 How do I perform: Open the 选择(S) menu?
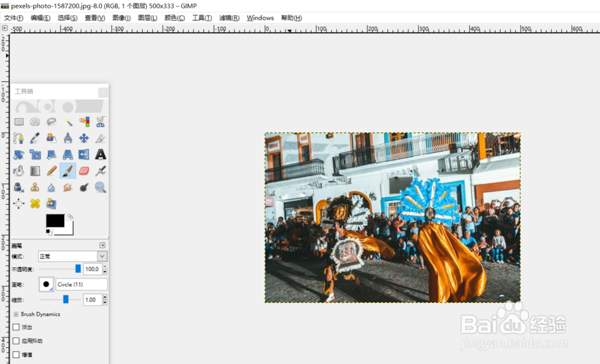67,18
